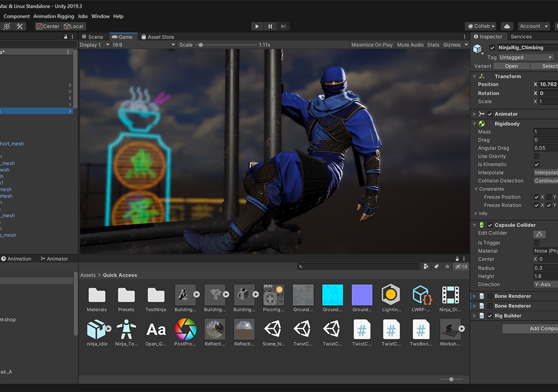
Task: Open the Display 1 dropdown
Action: (95, 45)
